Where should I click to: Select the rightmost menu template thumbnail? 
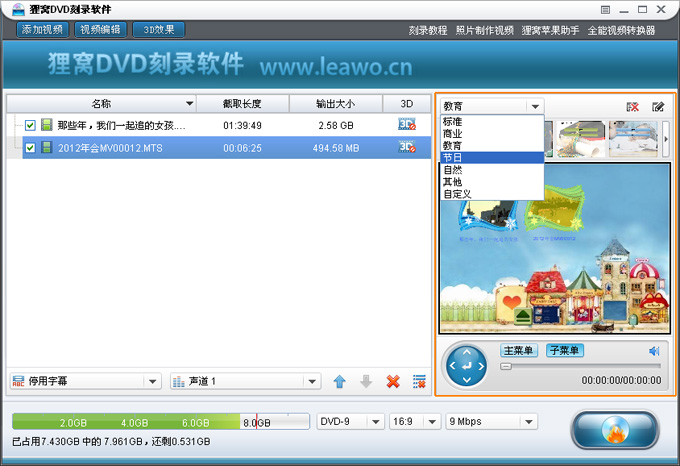pos(633,139)
